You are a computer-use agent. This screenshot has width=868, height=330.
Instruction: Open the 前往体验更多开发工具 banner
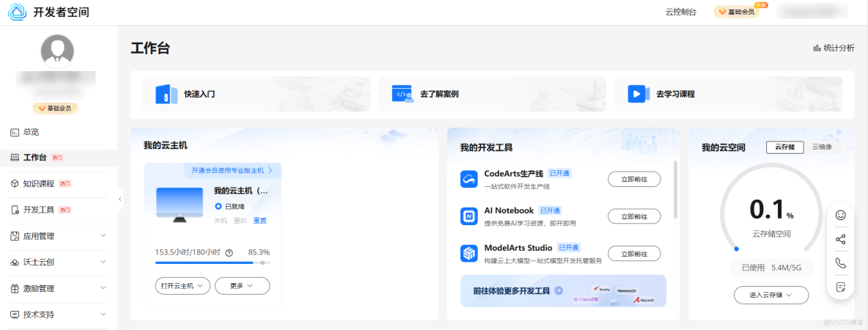click(x=564, y=290)
